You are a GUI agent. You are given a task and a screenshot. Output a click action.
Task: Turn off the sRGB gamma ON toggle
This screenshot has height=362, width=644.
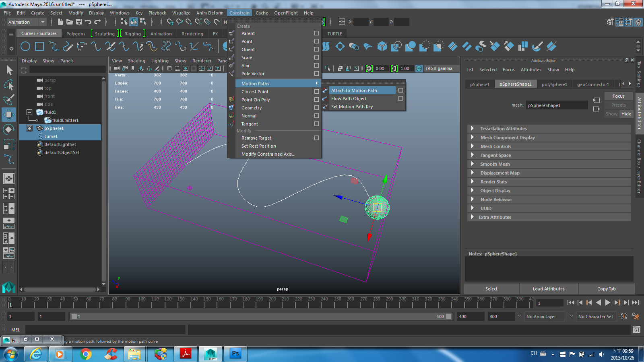419,68
